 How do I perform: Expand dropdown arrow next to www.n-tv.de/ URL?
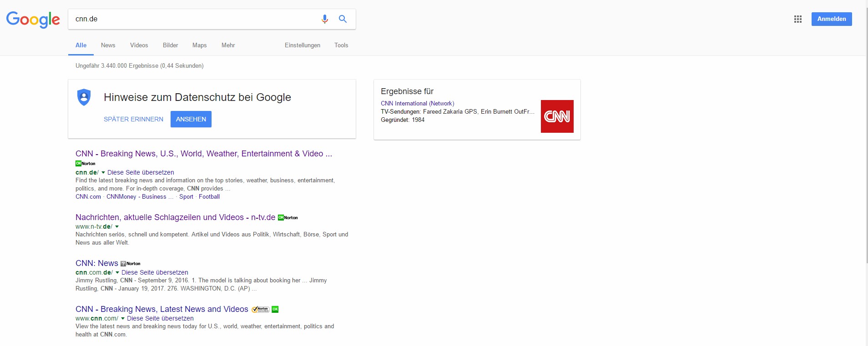click(117, 227)
